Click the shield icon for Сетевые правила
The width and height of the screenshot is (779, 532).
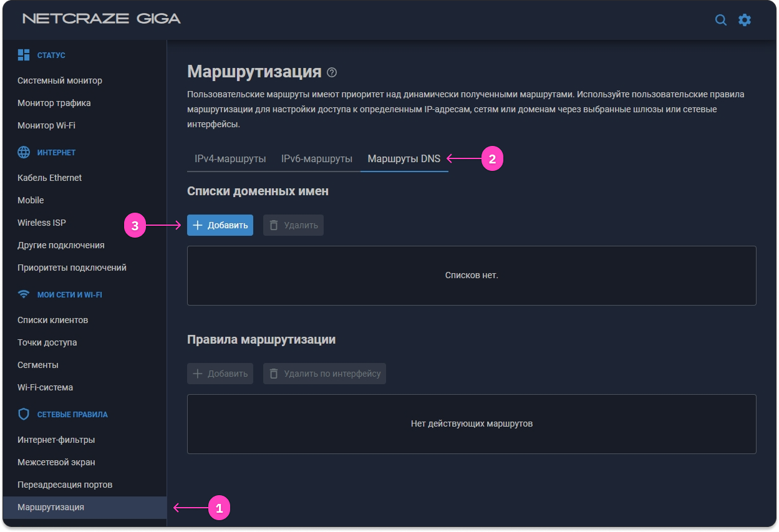[24, 414]
